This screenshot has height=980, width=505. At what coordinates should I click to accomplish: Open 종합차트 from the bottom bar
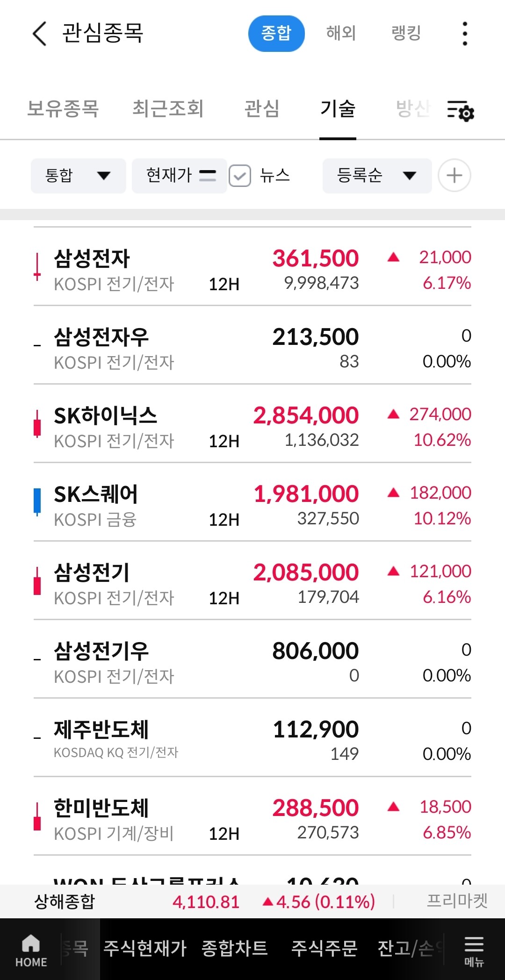[x=234, y=948]
